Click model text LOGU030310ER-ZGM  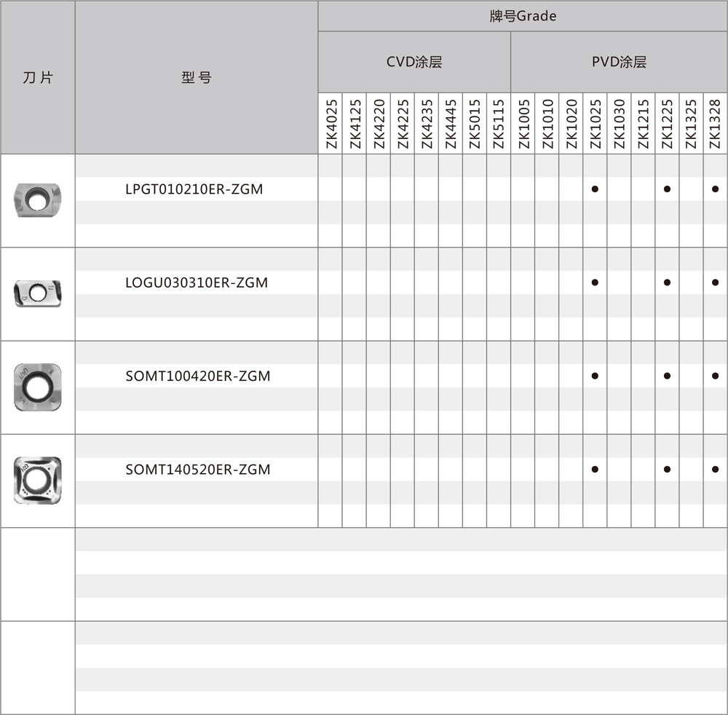(x=197, y=283)
